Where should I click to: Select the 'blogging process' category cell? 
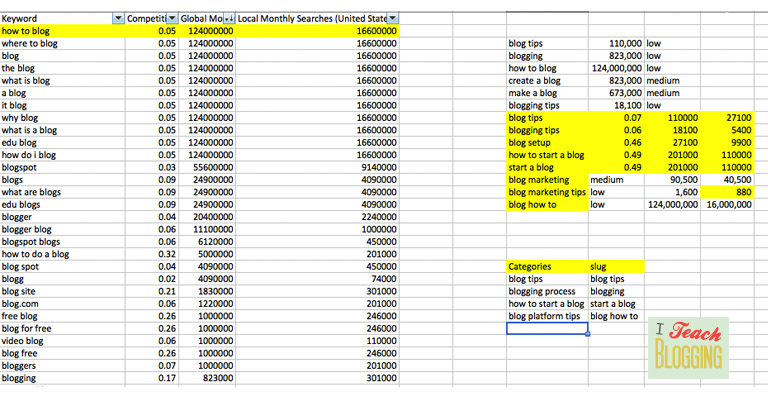click(x=546, y=291)
